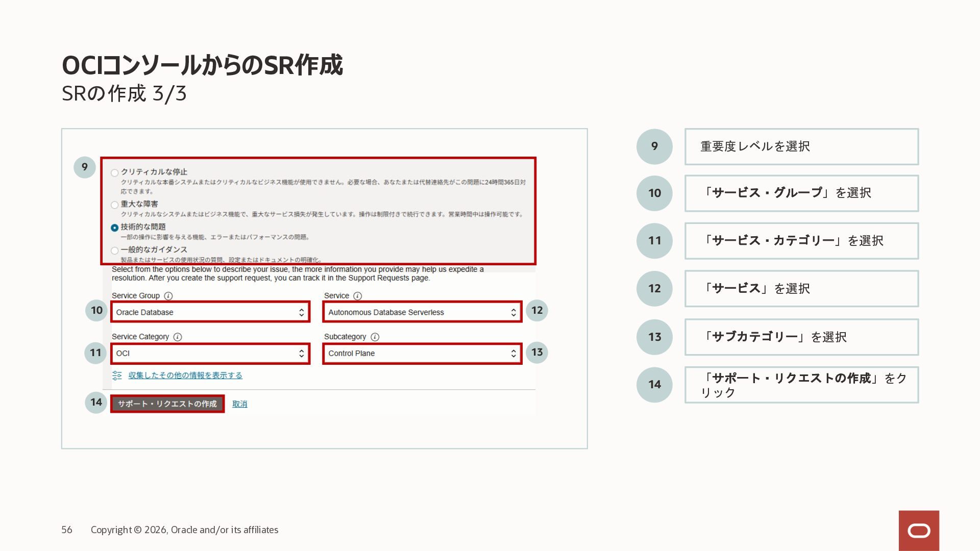Click the 取消 cancel link
Screen dimensions: 980x551
[x=239, y=404]
